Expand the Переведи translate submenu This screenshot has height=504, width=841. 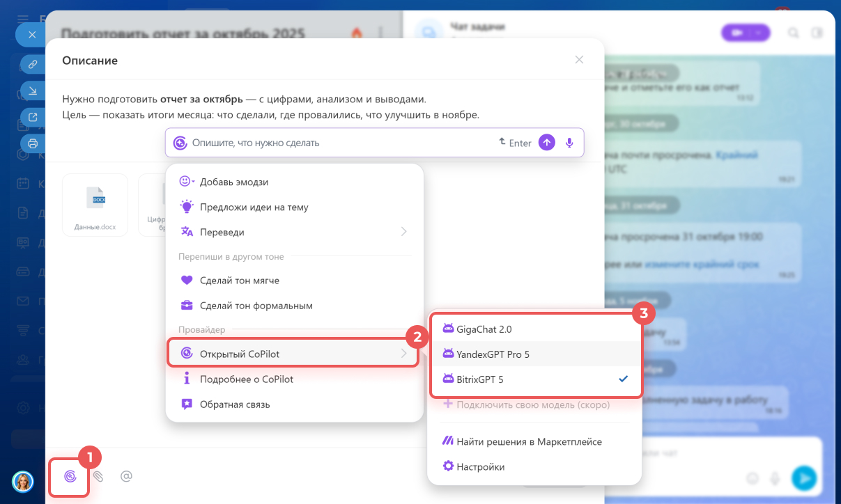293,232
